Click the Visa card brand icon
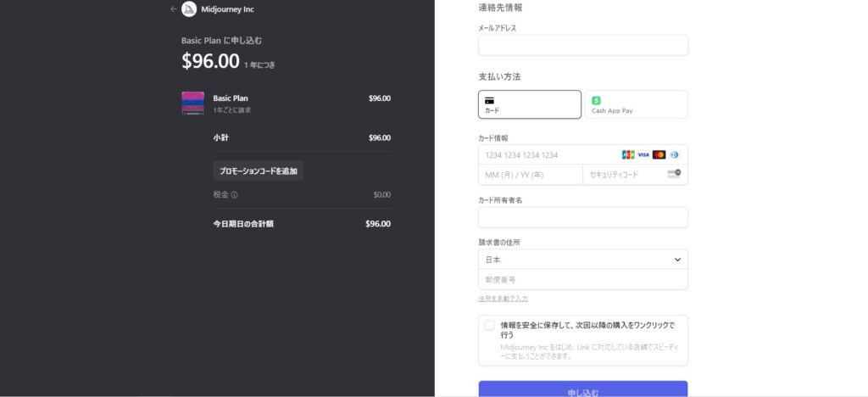This screenshot has width=868, height=397. click(643, 155)
